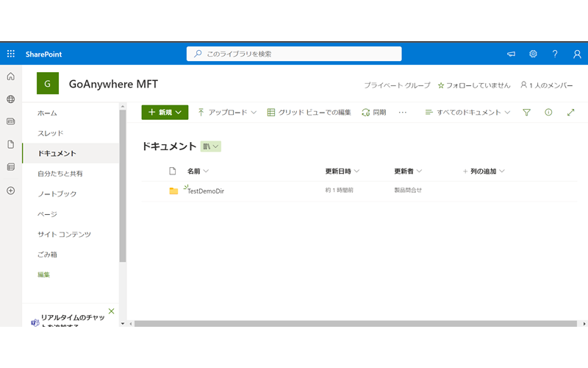The height and width of the screenshot is (368, 588).
Task: Click the Create plus circle icon
Action: 11,191
